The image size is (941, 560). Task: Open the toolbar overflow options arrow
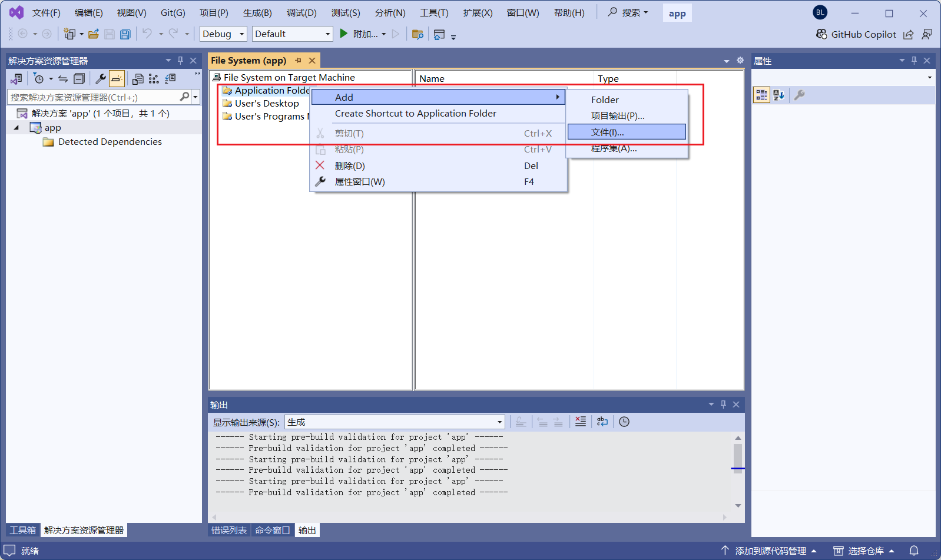pyautogui.click(x=453, y=37)
